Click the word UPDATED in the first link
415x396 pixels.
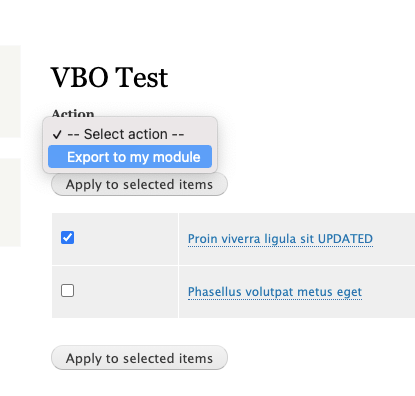tap(345, 239)
